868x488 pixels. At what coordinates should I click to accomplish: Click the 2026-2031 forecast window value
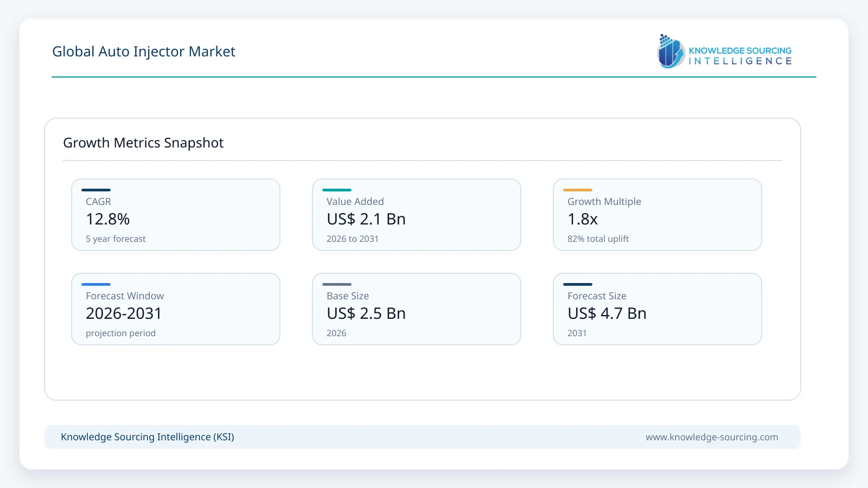[x=124, y=313]
